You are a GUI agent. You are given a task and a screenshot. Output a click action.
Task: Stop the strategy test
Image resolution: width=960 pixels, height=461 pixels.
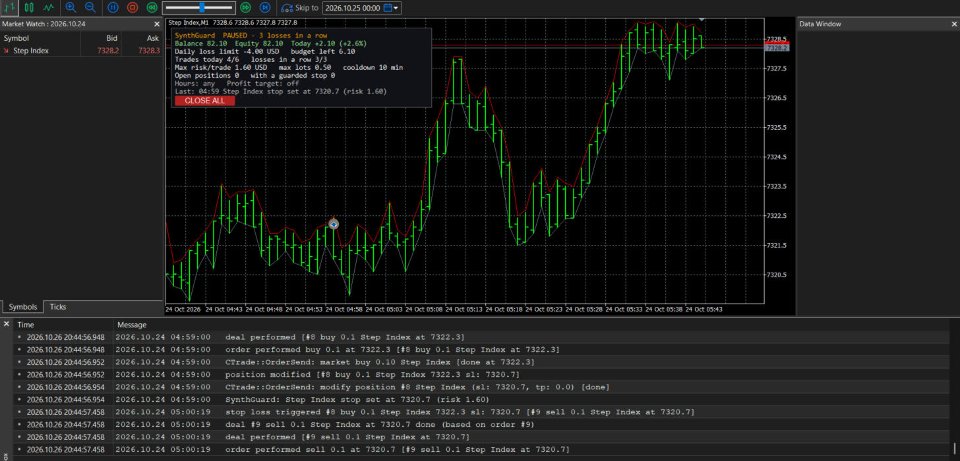[132, 7]
